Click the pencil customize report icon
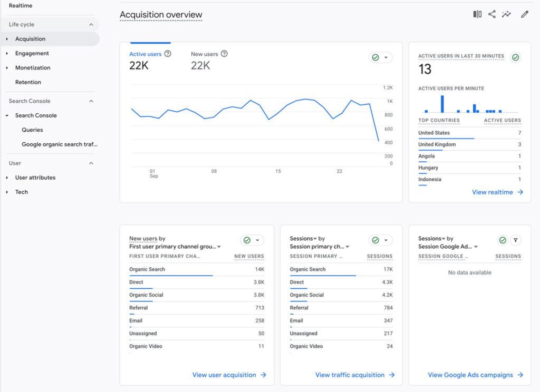This screenshot has height=392, width=540. tap(525, 14)
